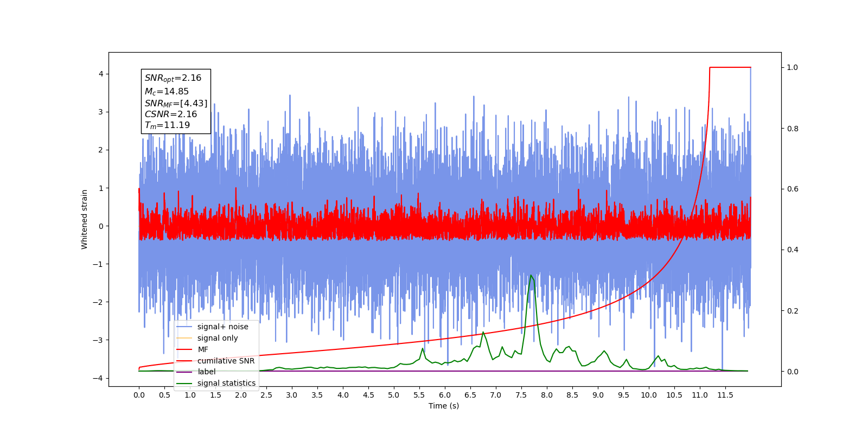The width and height of the screenshot is (868, 434).
Task: Click the 9.5 time axis tick label
Action: pyautogui.click(x=623, y=395)
